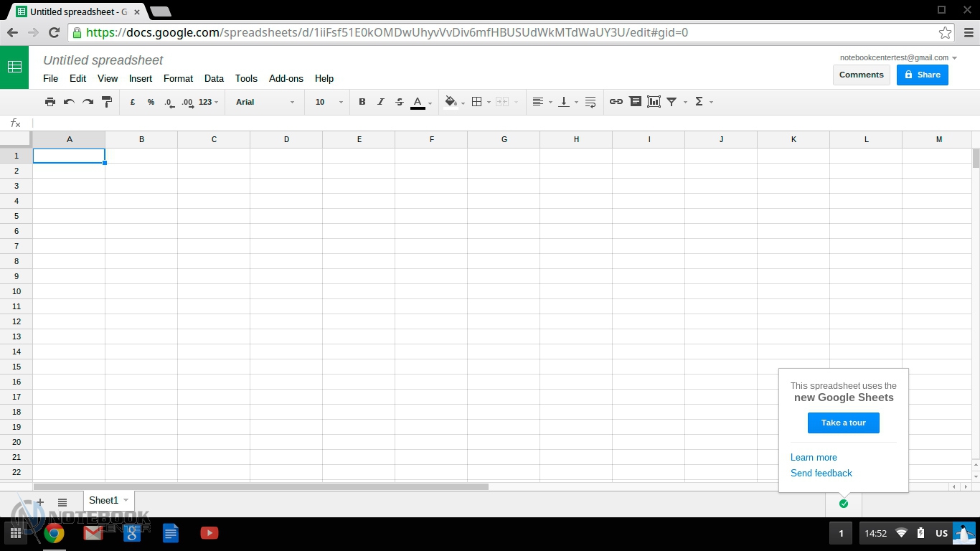This screenshot has height=551, width=980.
Task: Open the Format menu
Action: [x=178, y=79]
